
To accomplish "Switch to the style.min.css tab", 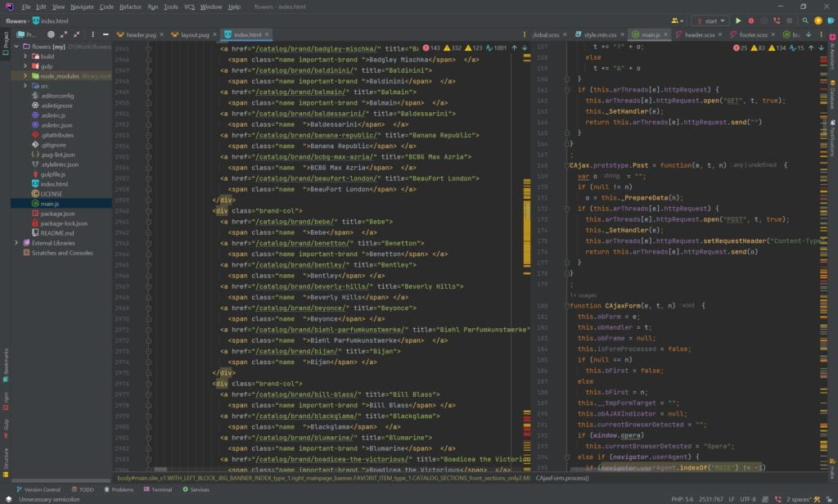I will pos(600,34).
